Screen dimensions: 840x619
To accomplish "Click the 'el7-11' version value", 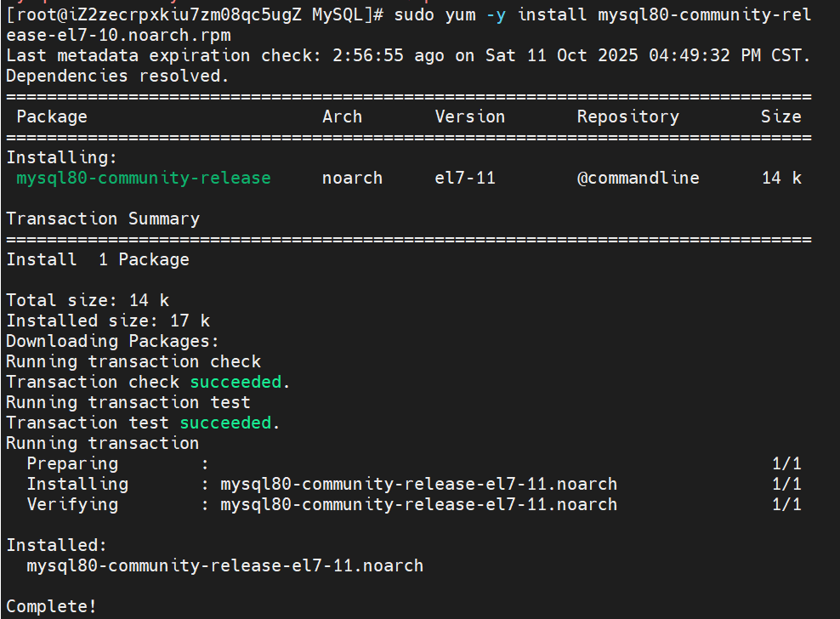I will coord(465,178).
